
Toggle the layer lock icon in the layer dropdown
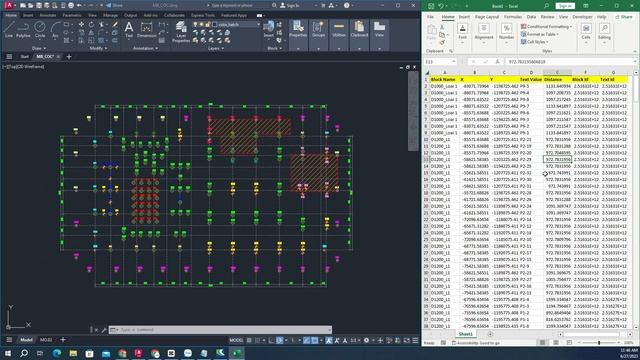click(x=208, y=24)
